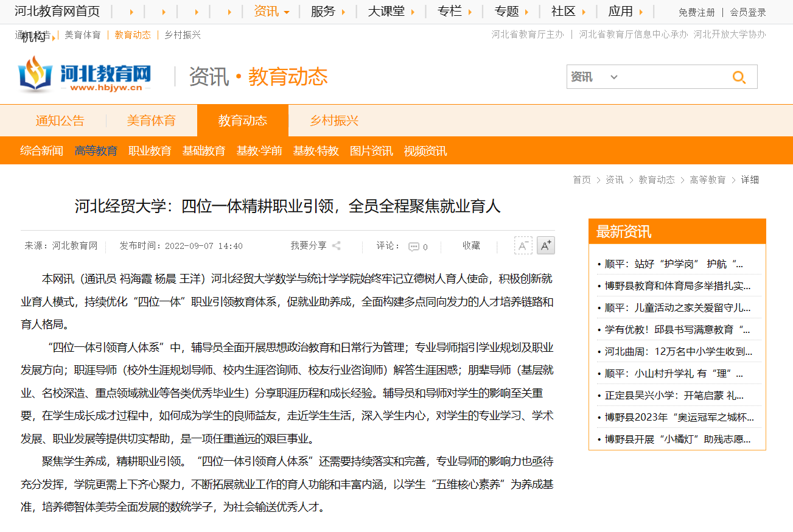Click the comment bubble icon

click(x=414, y=247)
